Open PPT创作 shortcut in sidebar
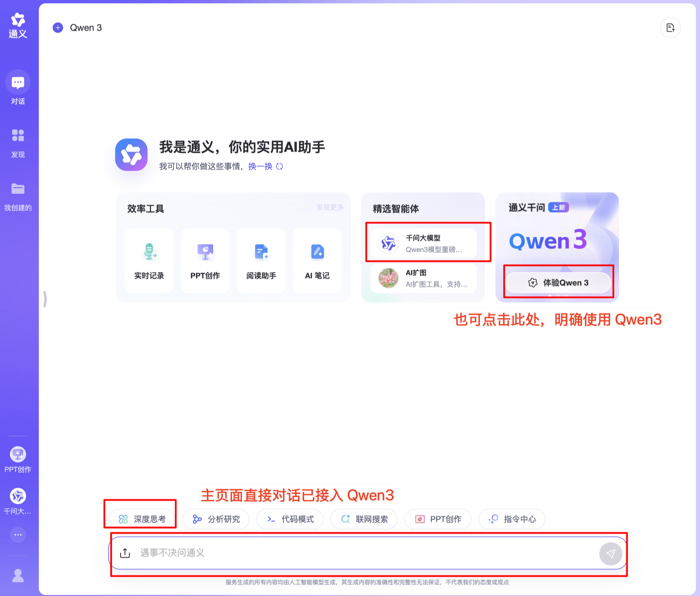Image resolution: width=700 pixels, height=596 pixels. (18, 459)
